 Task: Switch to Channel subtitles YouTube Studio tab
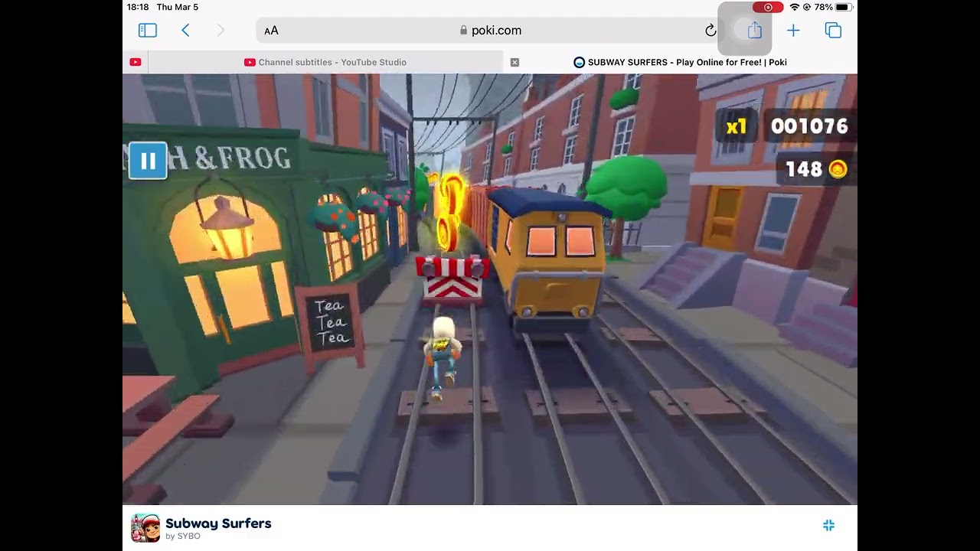point(325,62)
